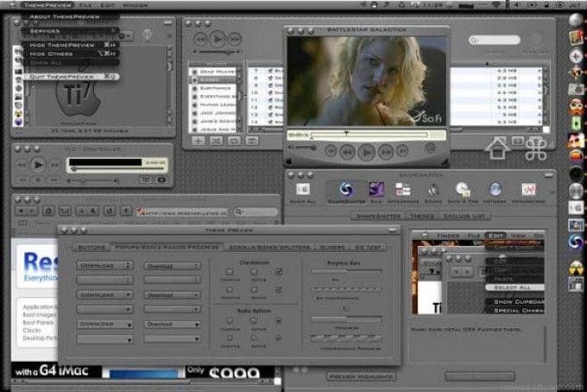The image size is (587, 392).
Task: Tick the large Active checkbox in Theme Preview
Action: (x=254, y=272)
